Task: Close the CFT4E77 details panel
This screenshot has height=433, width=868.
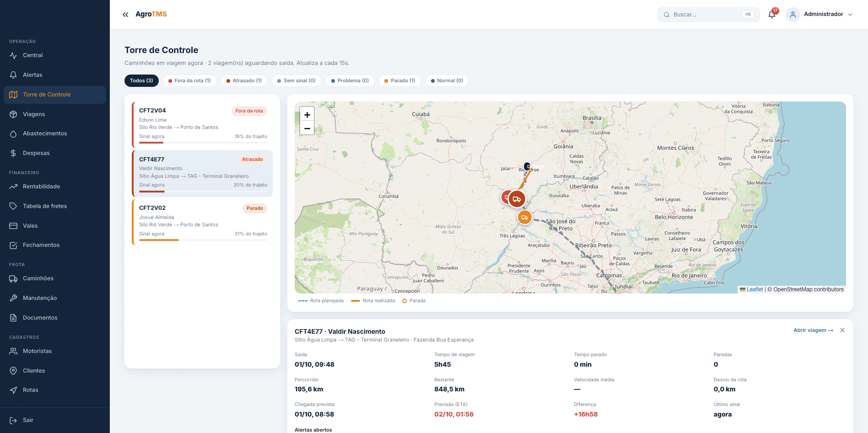Action: [842, 330]
